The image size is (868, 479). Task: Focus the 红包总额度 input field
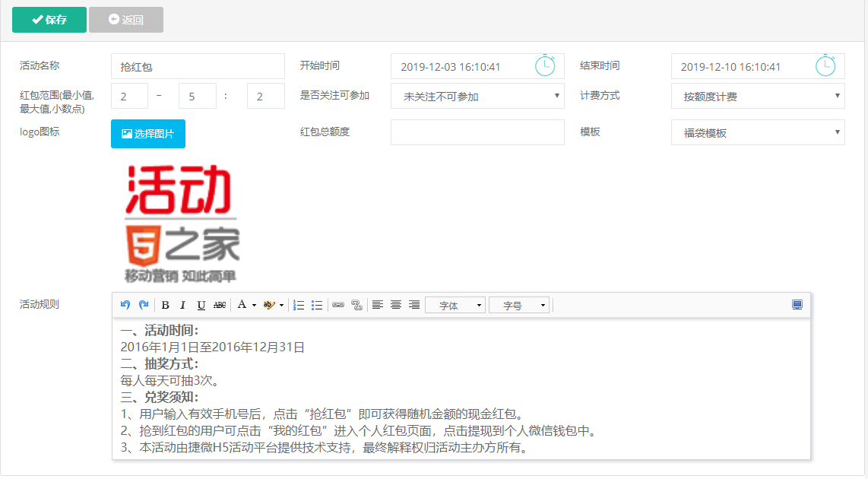pos(477,132)
